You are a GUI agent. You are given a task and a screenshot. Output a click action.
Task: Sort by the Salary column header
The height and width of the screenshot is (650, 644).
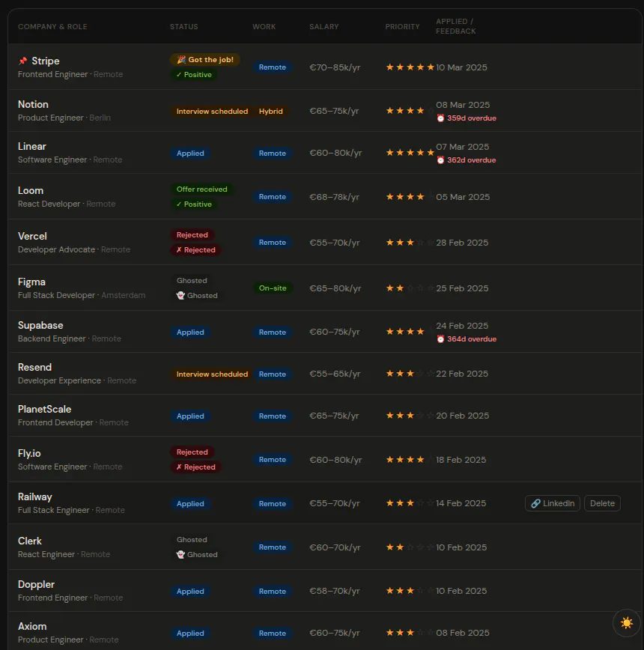[324, 26]
